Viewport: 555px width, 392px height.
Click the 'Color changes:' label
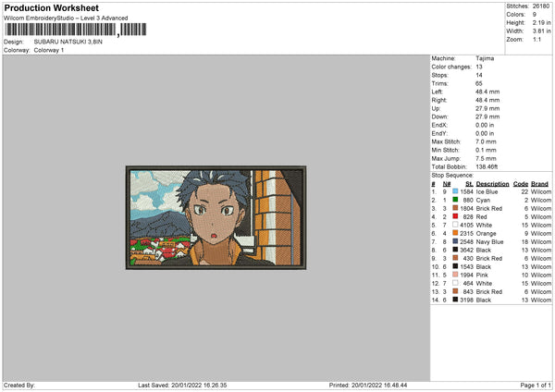pyautogui.click(x=451, y=67)
